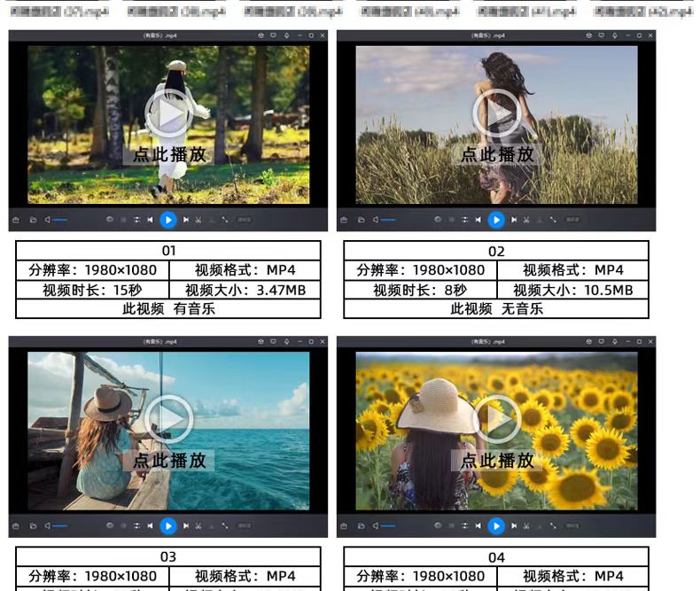Click scissors cut icon in forest video player

coord(198,220)
